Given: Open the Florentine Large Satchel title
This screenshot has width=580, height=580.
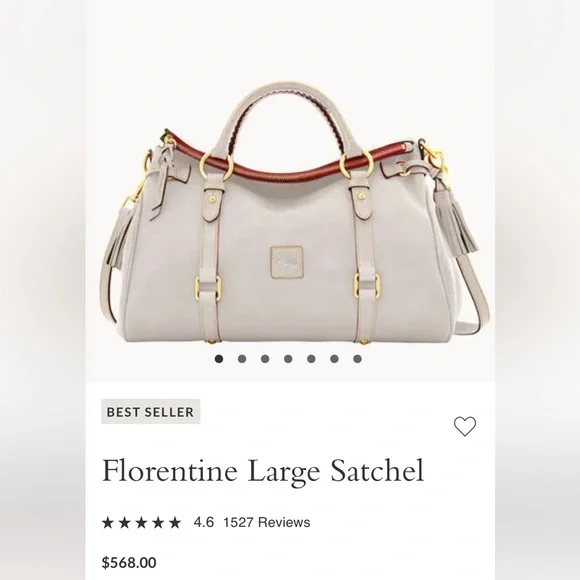Looking at the screenshot, I should click(x=263, y=471).
